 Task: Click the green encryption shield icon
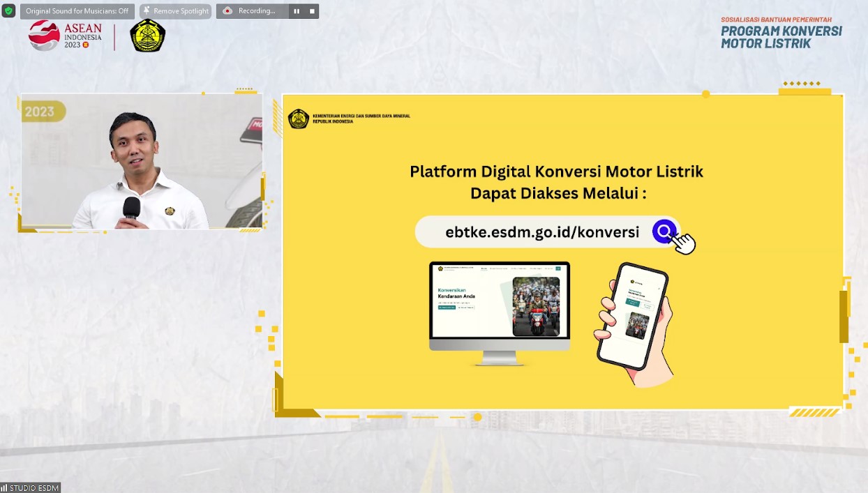tap(8, 11)
